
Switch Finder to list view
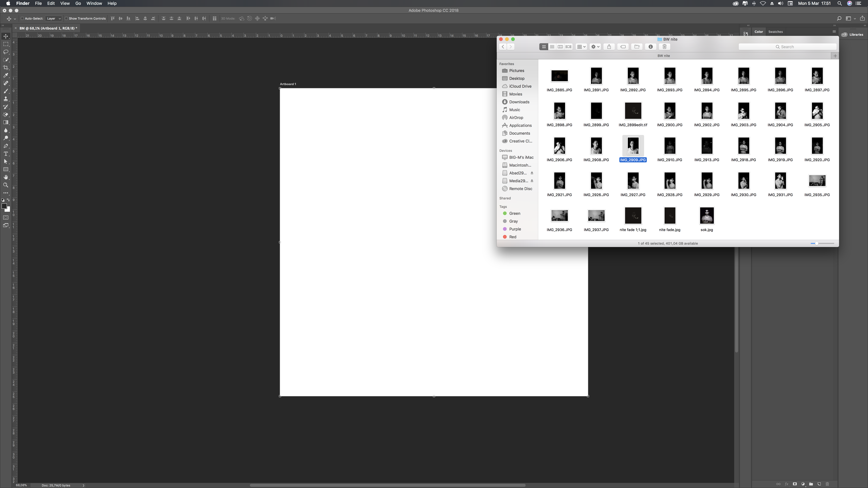pyautogui.click(x=552, y=47)
